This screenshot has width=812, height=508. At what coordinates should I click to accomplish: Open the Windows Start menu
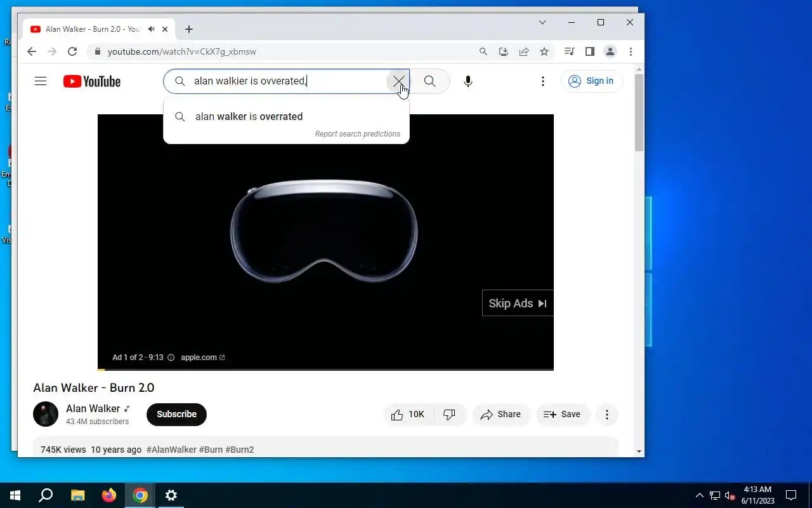point(15,495)
